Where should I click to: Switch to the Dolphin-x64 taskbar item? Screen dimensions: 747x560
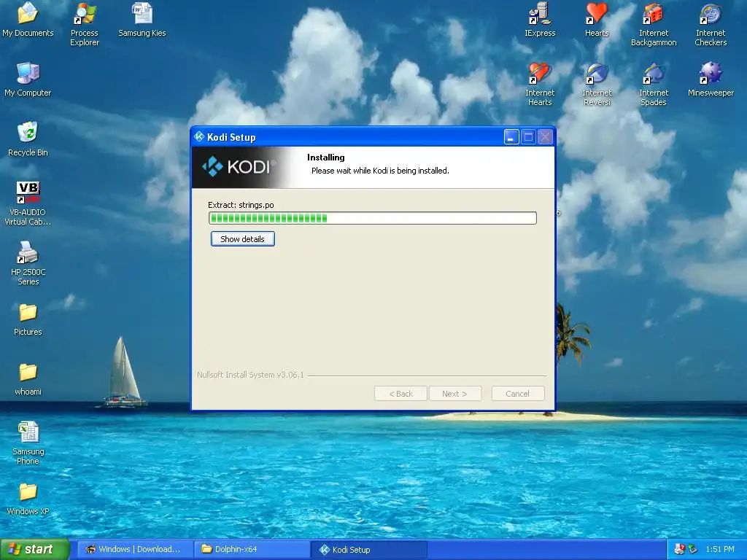tap(252, 549)
